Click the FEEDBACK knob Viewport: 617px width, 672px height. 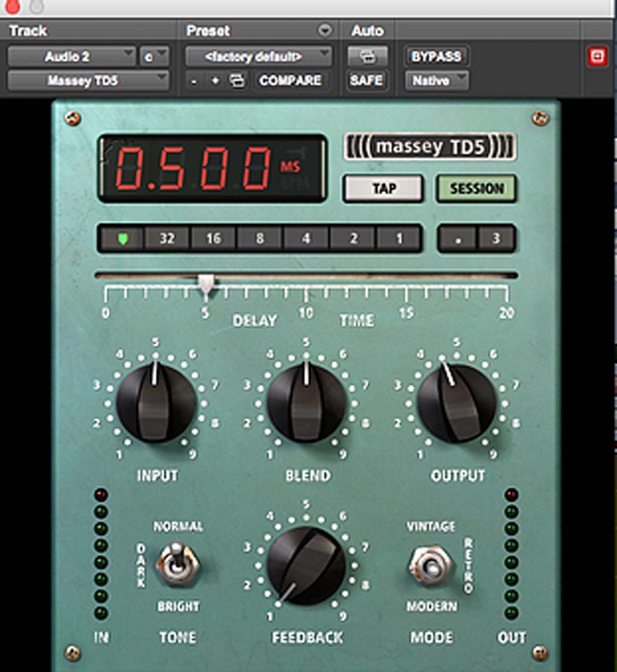click(306, 565)
